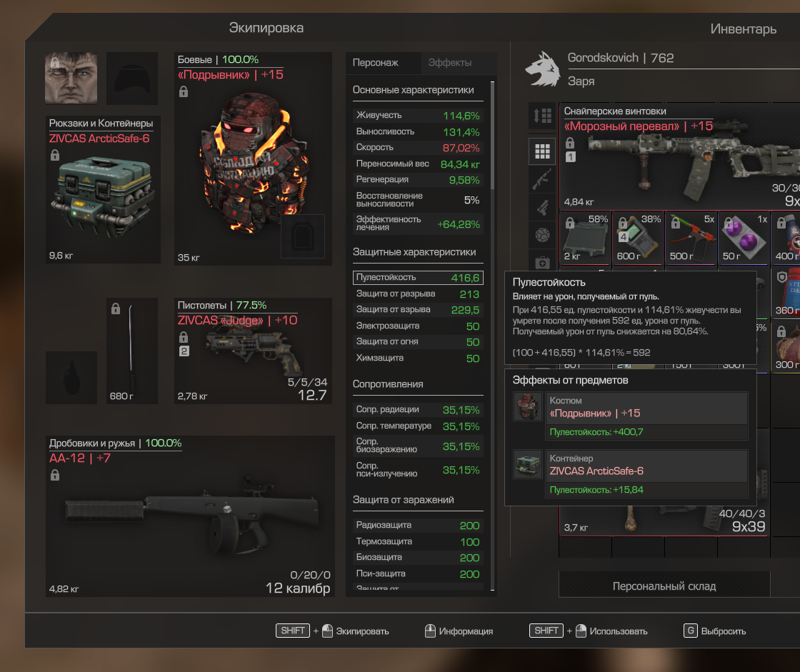Switch to the Эффекты tab
Image resolution: width=800 pixels, height=672 pixels.
coord(450,63)
